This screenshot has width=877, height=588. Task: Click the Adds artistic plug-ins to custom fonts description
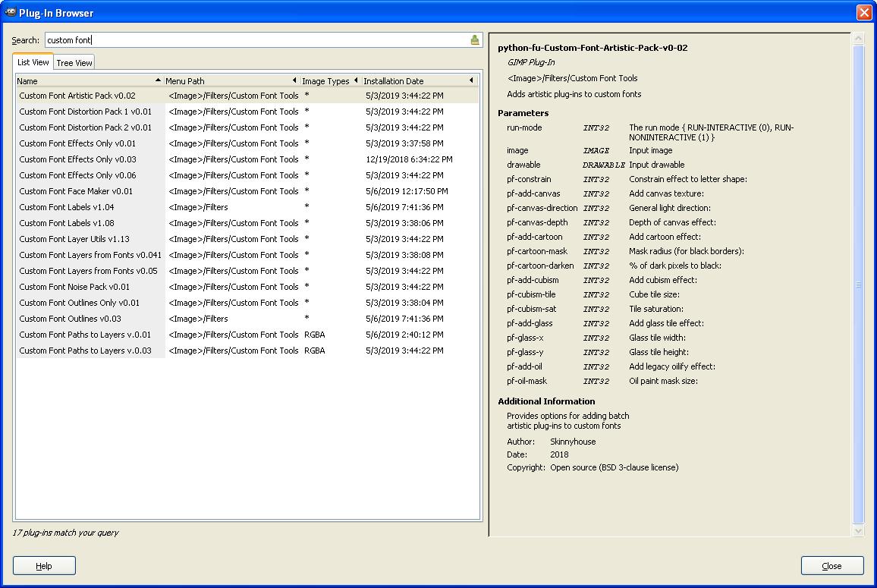574,94
